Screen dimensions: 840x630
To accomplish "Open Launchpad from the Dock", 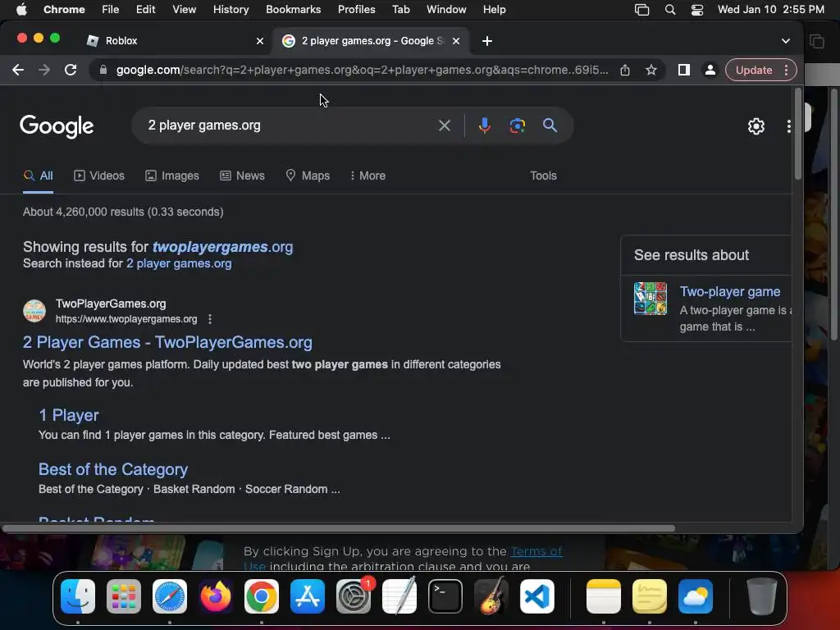I will point(124,596).
